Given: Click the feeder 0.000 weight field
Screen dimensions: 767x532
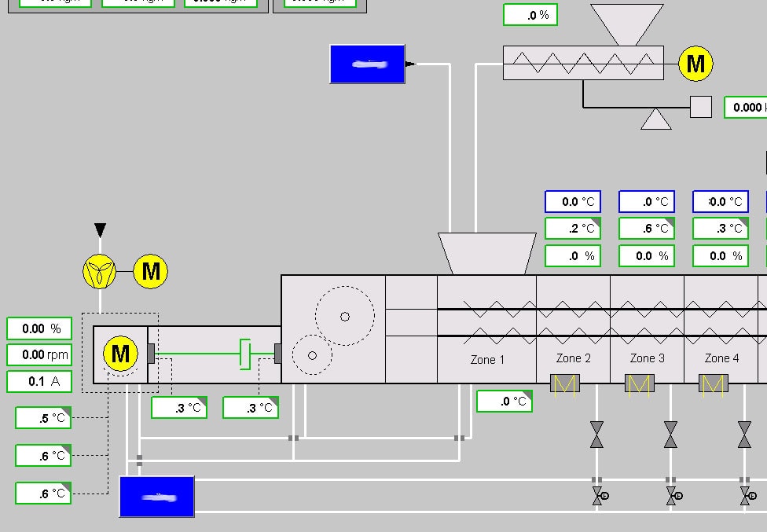Looking at the screenshot, I should [x=746, y=107].
